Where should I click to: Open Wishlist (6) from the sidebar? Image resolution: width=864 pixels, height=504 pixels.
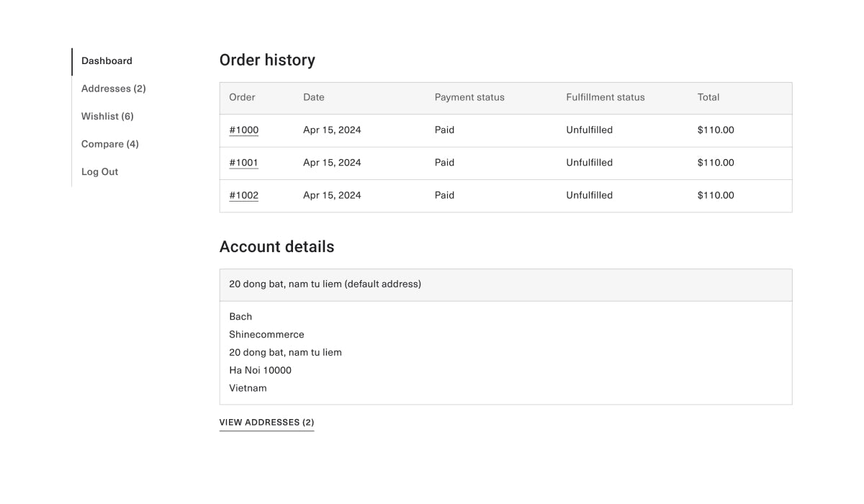[107, 117]
